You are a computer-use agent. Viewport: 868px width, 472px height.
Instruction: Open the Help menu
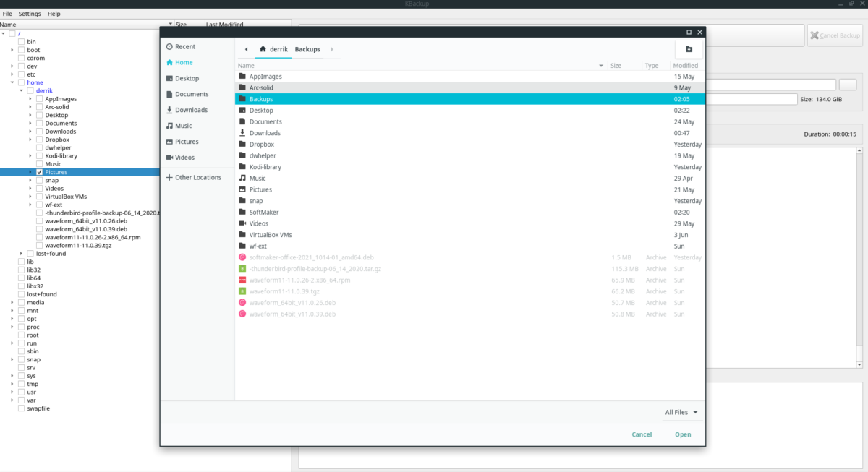click(54, 14)
